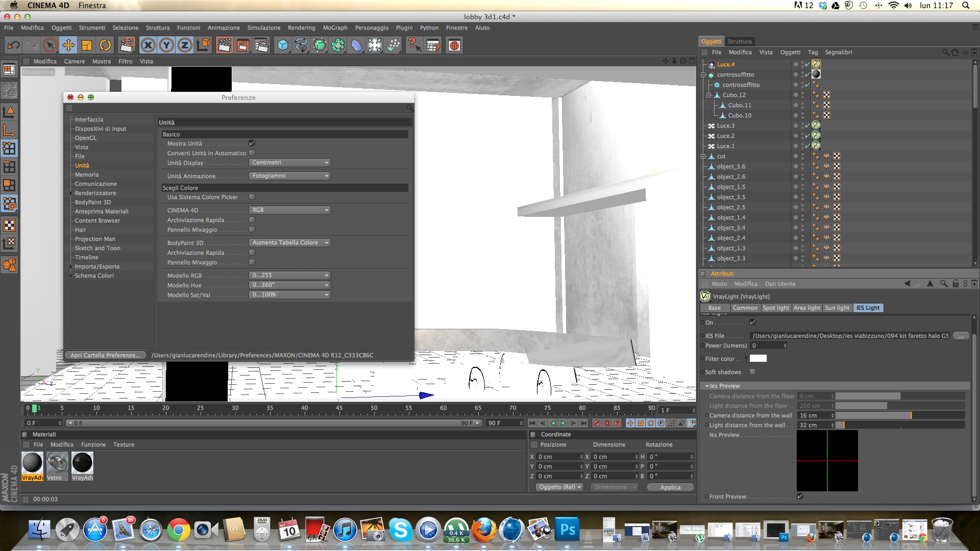Open the Modello RGB dropdown
Viewport: 980px width, 551px height.
click(x=289, y=275)
